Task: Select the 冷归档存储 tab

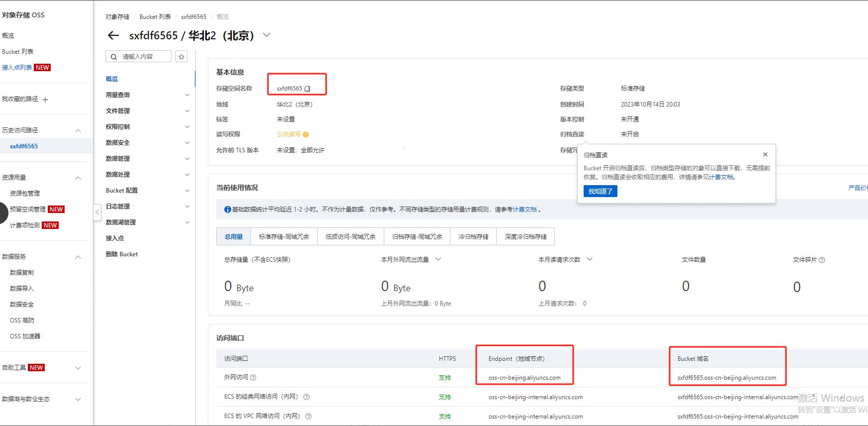Action: [x=473, y=237]
